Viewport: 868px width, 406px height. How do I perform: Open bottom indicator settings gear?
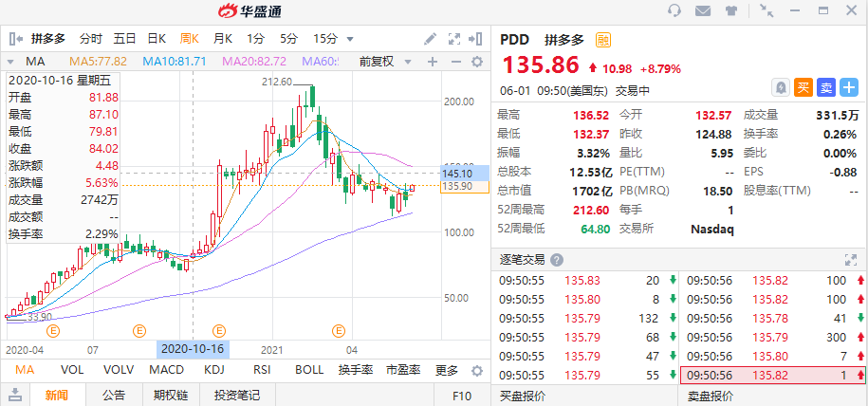476,371
